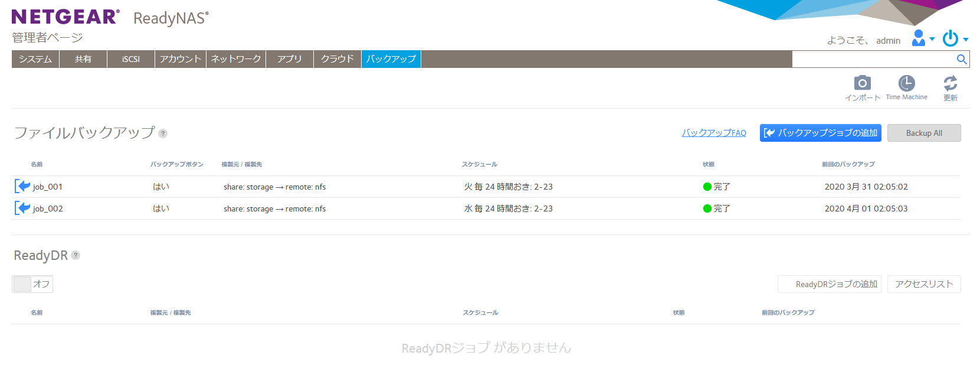Click the アクセスリスト button
Screen dimensions: 980x368
[924, 284]
